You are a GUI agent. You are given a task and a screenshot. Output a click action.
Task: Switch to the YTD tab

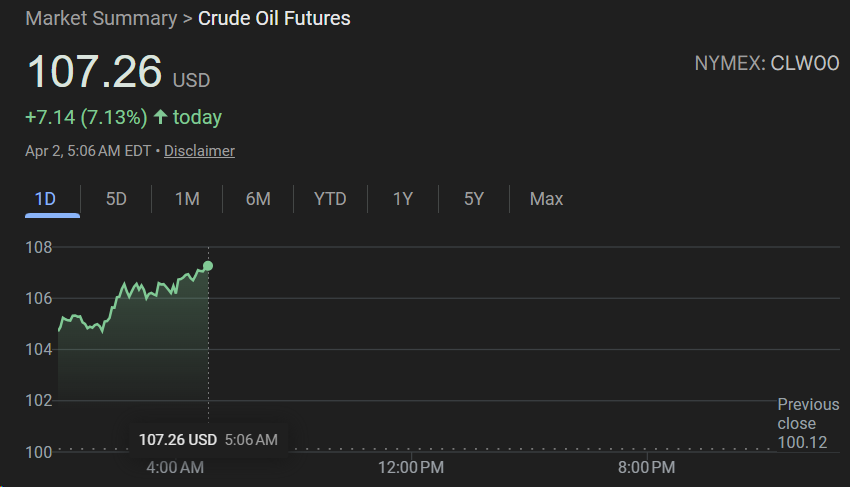(330, 199)
